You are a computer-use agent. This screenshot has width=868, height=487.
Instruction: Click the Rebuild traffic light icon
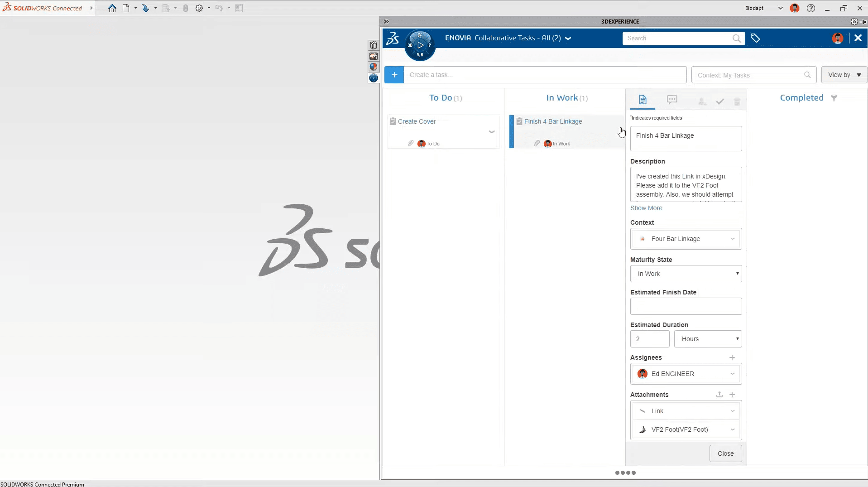pyautogui.click(x=186, y=8)
